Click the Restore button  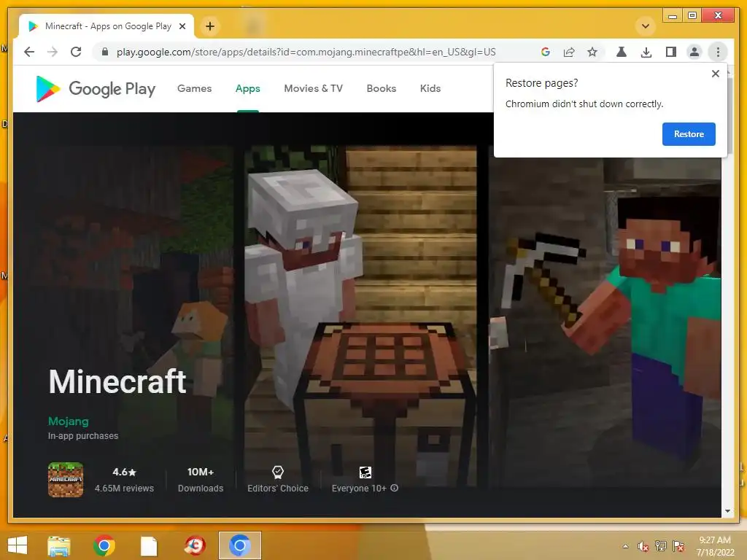(x=689, y=134)
